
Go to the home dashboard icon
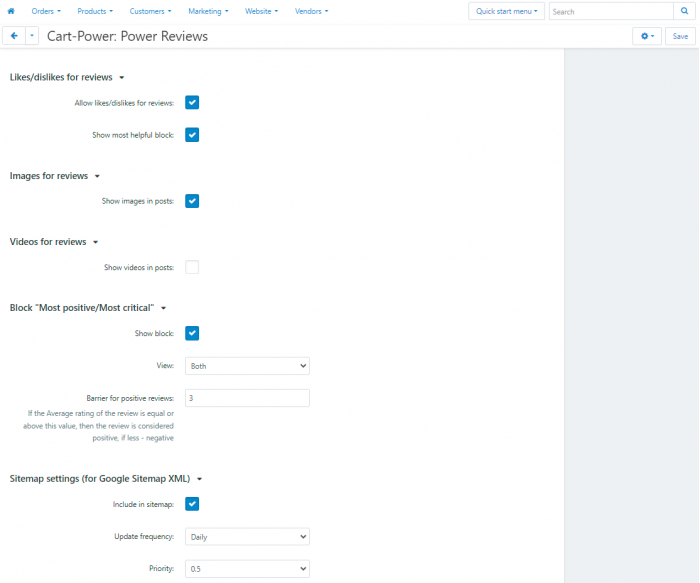tap(11, 11)
